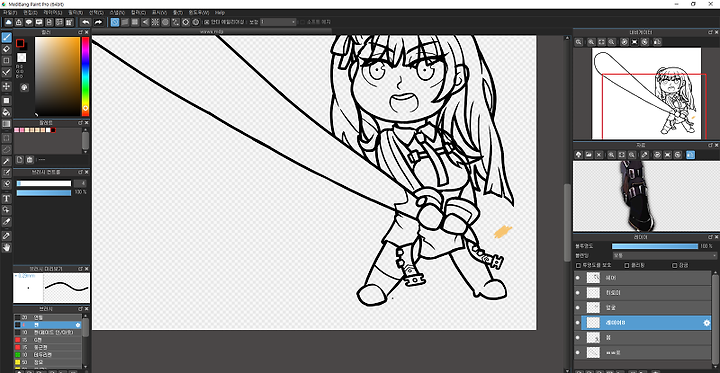The image size is (720, 373).
Task: Hide the second layer visibility dot
Action: click(578, 293)
